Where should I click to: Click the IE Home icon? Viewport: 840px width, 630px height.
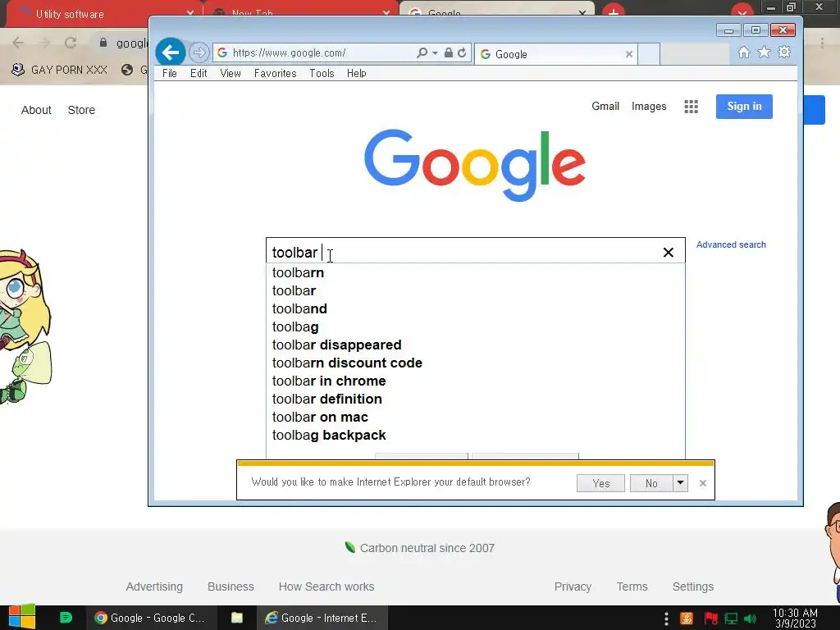tap(743, 52)
